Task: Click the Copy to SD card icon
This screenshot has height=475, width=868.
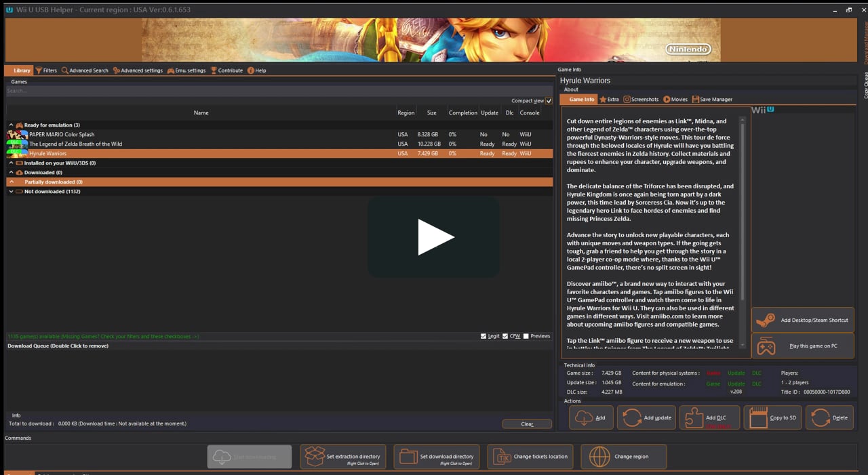Action: coord(757,417)
